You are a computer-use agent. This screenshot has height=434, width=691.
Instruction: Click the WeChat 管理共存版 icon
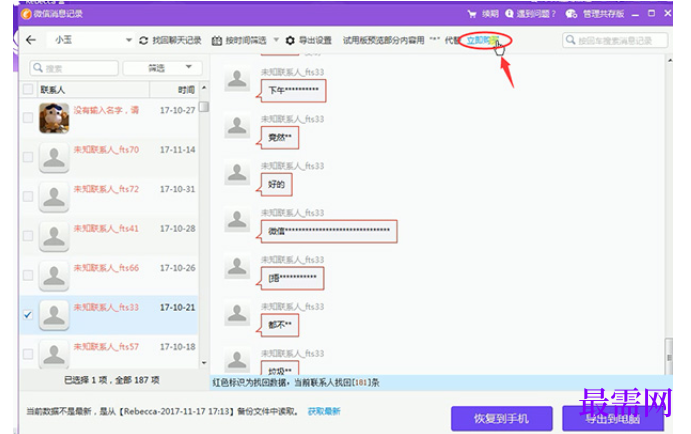pos(571,14)
